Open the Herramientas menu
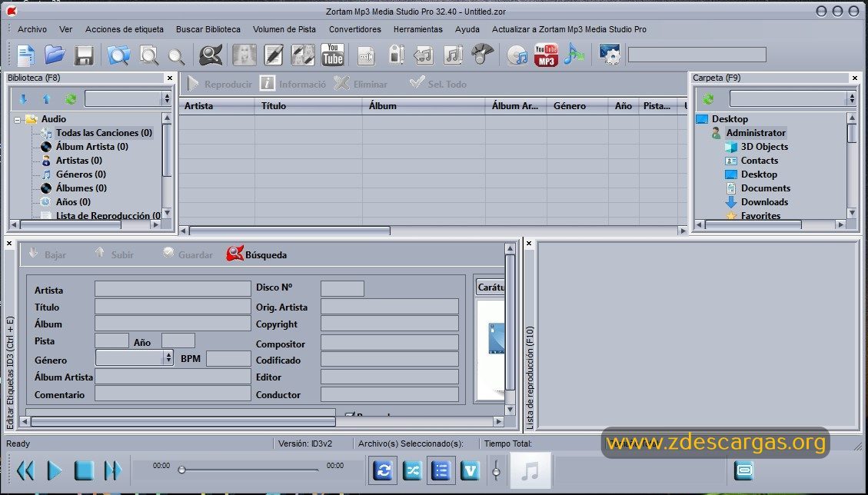Screen dimensions: 868x495 point(418,29)
